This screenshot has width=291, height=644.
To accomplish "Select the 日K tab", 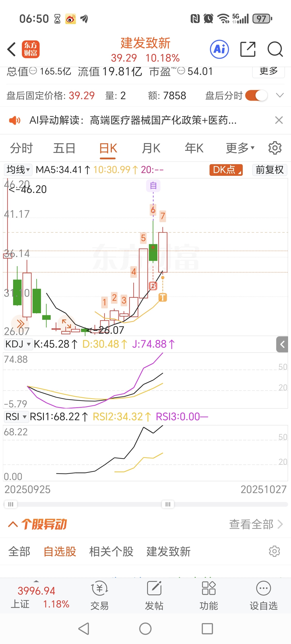I will [108, 148].
